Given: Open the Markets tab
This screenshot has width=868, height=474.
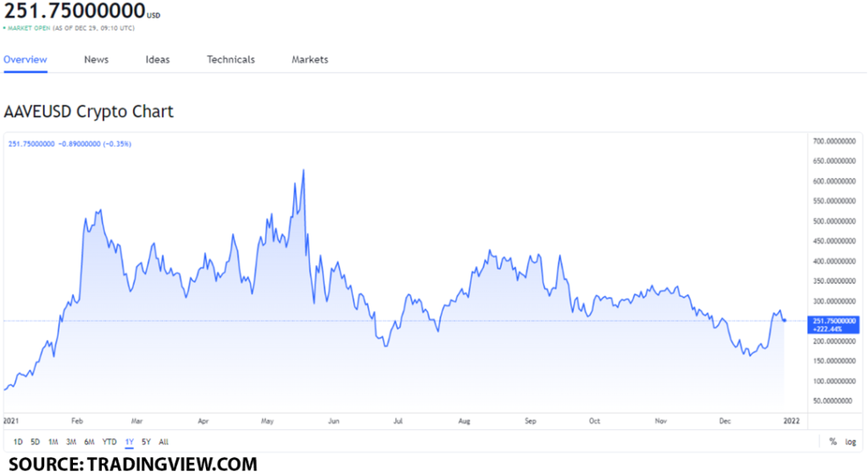Looking at the screenshot, I should click(310, 60).
